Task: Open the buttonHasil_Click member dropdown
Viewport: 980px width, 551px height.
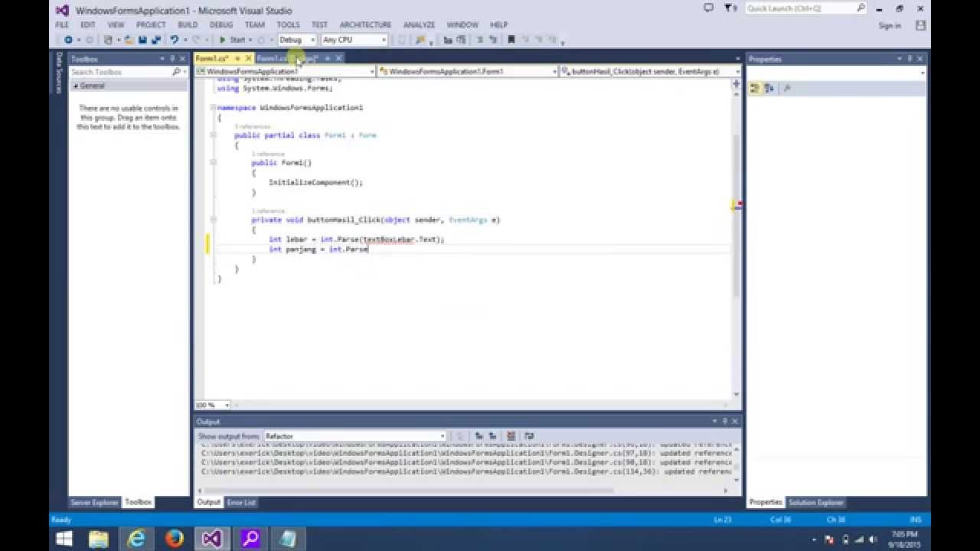Action: tap(651, 71)
